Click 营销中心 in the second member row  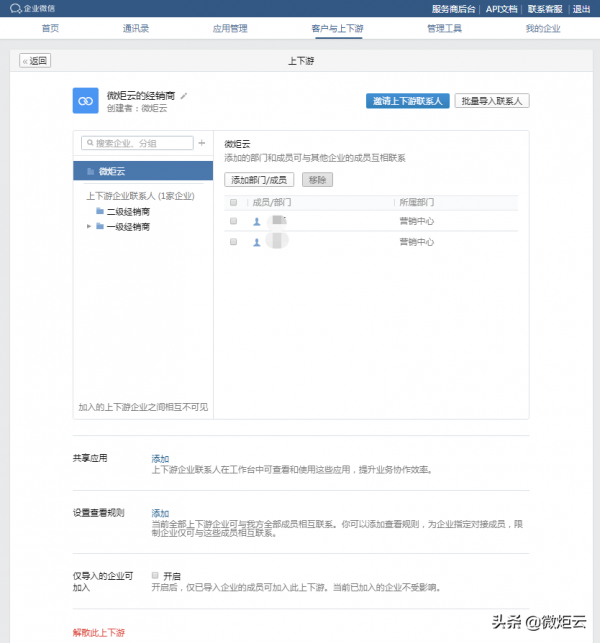click(417, 242)
